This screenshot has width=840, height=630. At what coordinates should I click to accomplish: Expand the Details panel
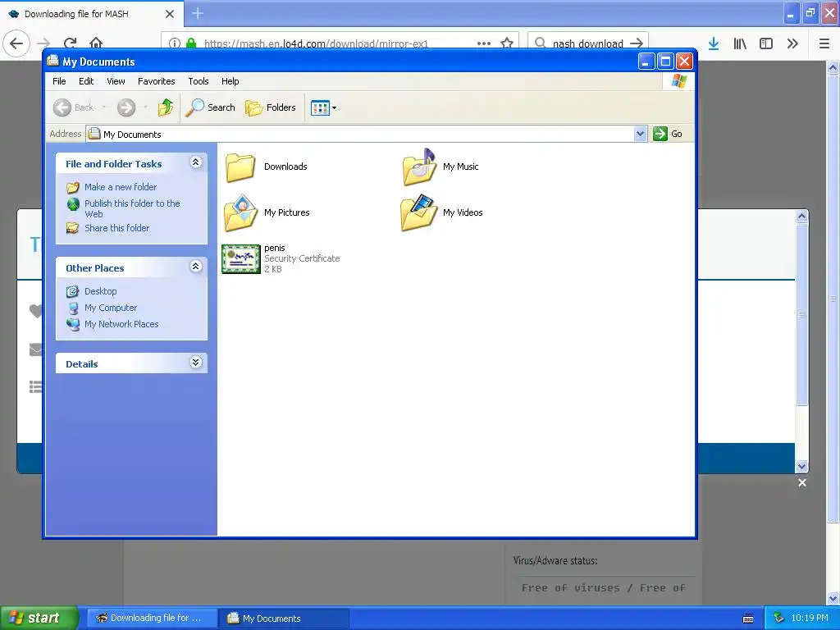[x=196, y=363]
